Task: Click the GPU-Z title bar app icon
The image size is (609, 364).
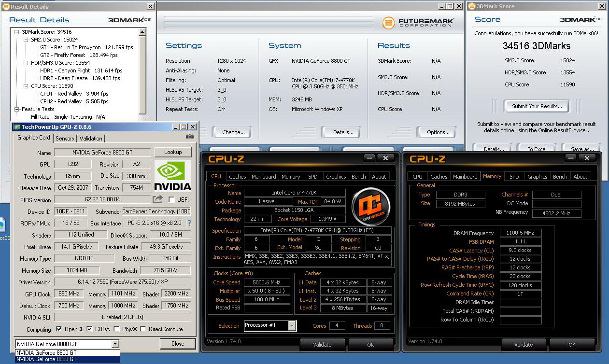Action: point(17,127)
